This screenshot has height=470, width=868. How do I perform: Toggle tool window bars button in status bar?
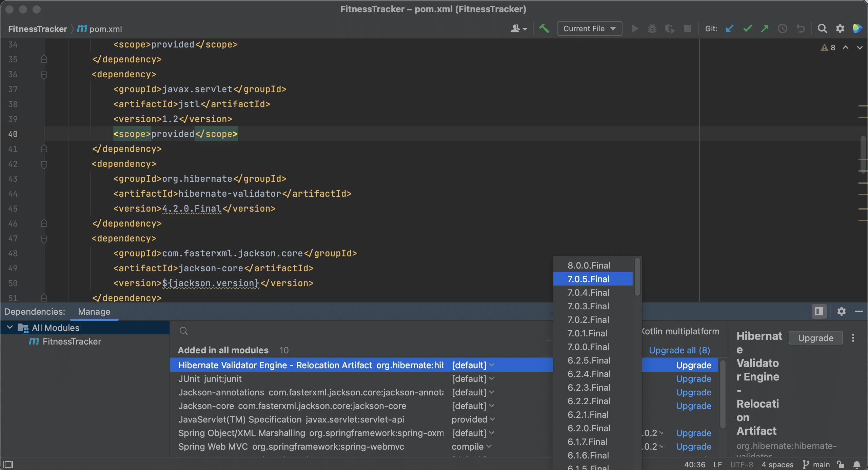coord(8,464)
